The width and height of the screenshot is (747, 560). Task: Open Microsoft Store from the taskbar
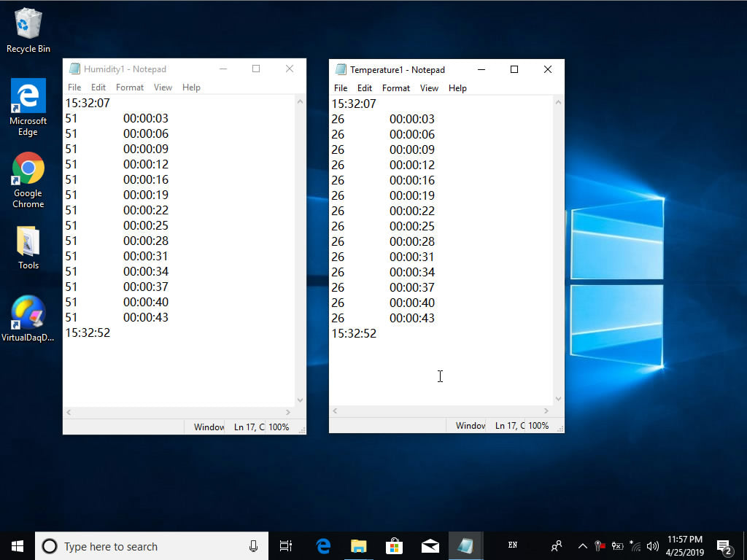pyautogui.click(x=395, y=545)
